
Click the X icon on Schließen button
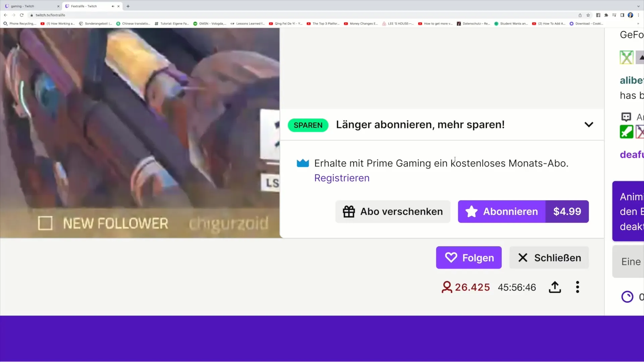(523, 258)
